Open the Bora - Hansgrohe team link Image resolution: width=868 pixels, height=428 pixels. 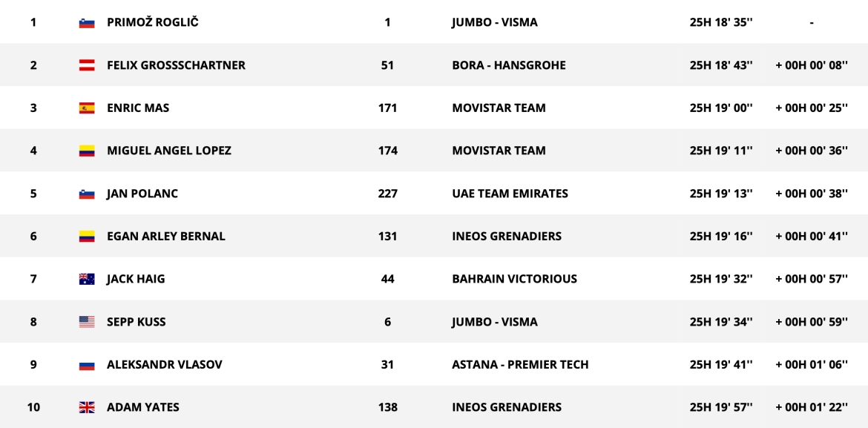508,65
